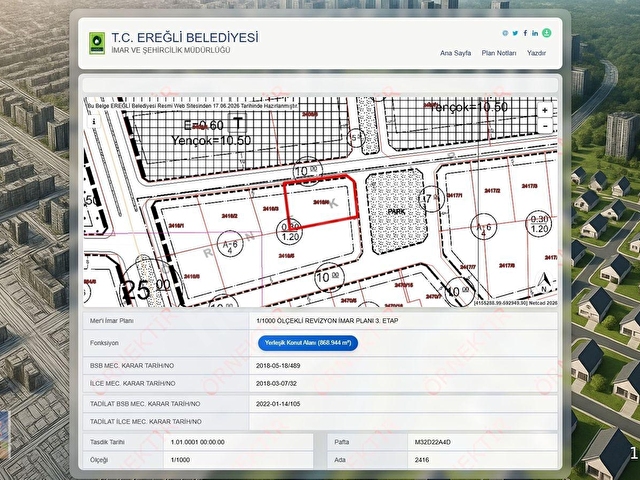Click the green Ereğli Belediyesi logo
This screenshot has width=640, height=480.
[97, 43]
